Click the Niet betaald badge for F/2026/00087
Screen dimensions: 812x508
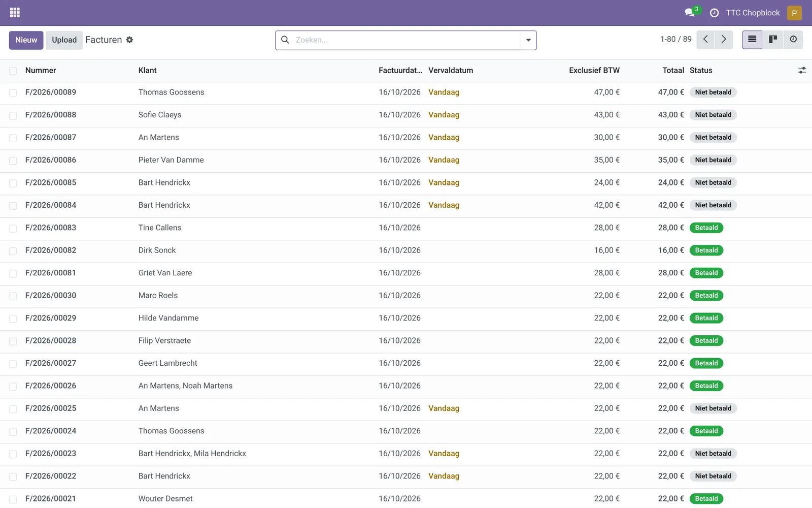[x=713, y=137]
